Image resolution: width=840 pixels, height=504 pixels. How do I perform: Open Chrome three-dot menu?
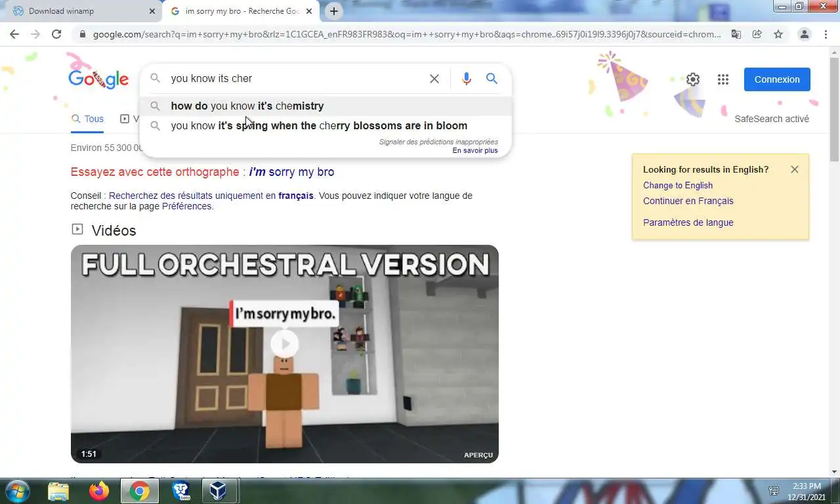pos(825,34)
